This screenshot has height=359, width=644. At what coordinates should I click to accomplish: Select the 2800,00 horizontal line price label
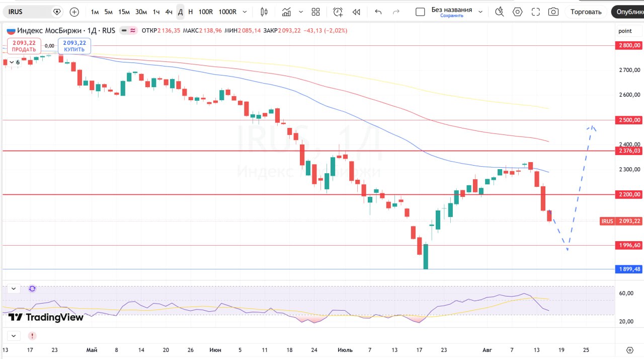coord(629,45)
